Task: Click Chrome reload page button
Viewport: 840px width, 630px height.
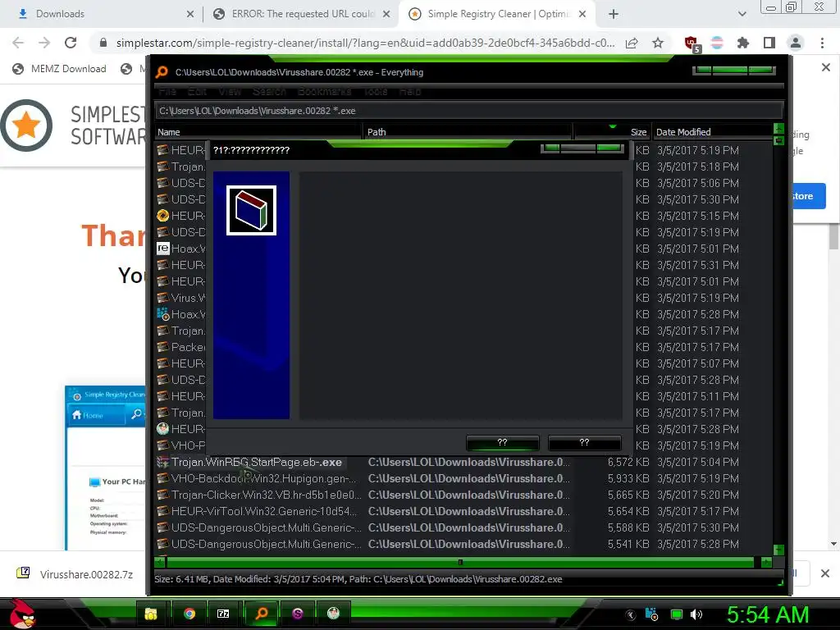Action: 71,43
